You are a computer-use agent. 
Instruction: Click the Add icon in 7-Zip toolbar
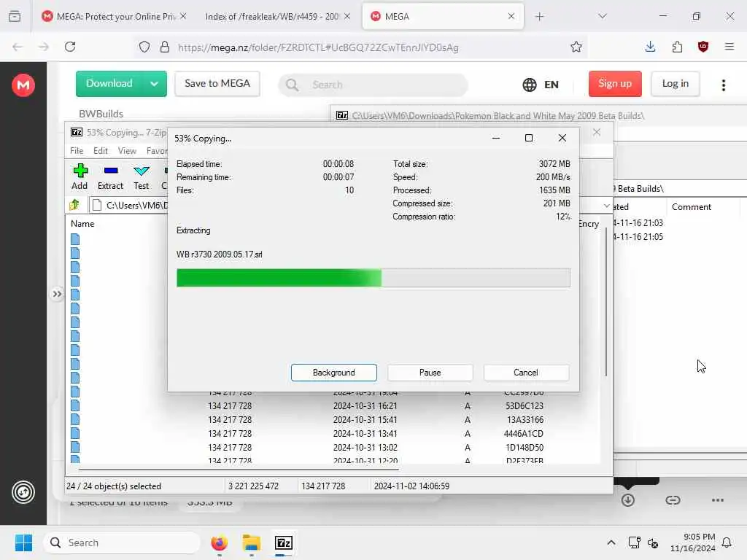pyautogui.click(x=80, y=171)
